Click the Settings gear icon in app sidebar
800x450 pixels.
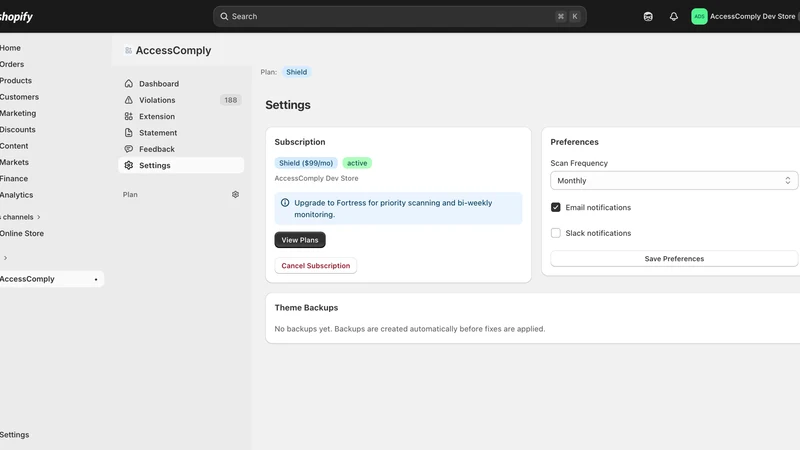pos(129,165)
